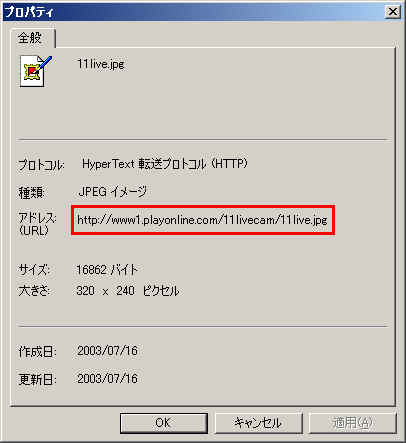The image size is (406, 443).
Task: Click the disabled 適用 button
Action: [x=353, y=423]
